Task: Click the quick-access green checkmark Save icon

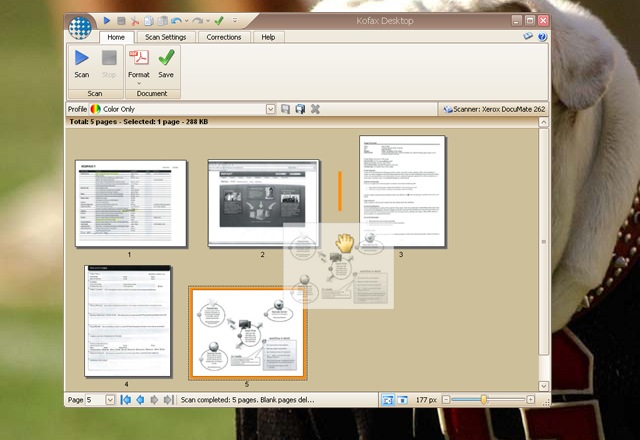Action: click(x=219, y=20)
